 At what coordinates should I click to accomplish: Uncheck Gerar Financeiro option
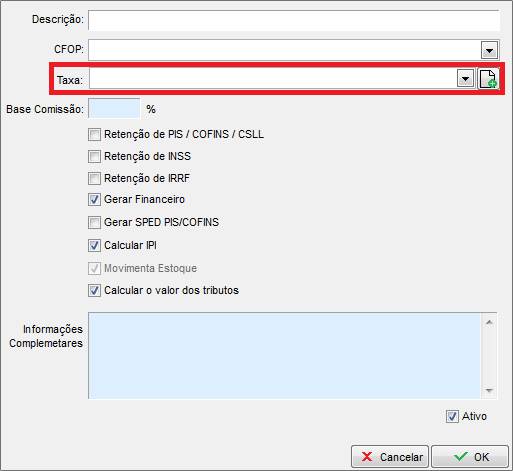tap(94, 200)
